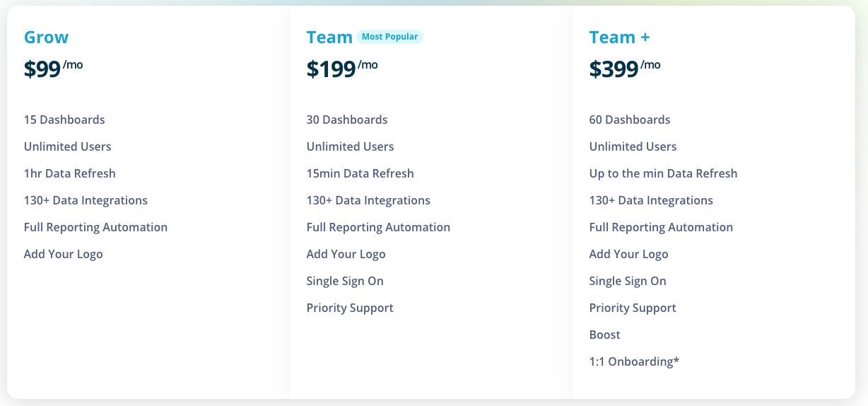Select the 15 Dashboards feature text
Image resolution: width=868 pixels, height=406 pixels.
pos(64,120)
